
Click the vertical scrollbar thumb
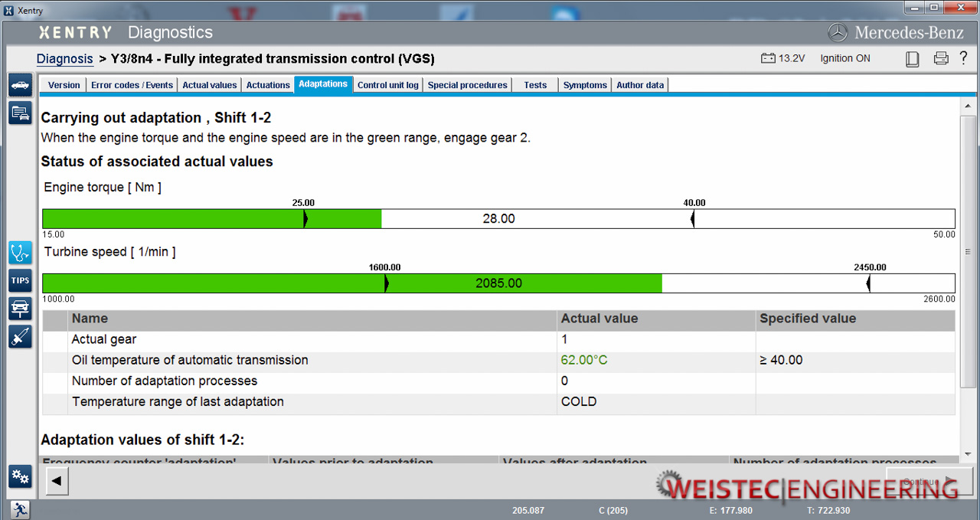pos(968,253)
